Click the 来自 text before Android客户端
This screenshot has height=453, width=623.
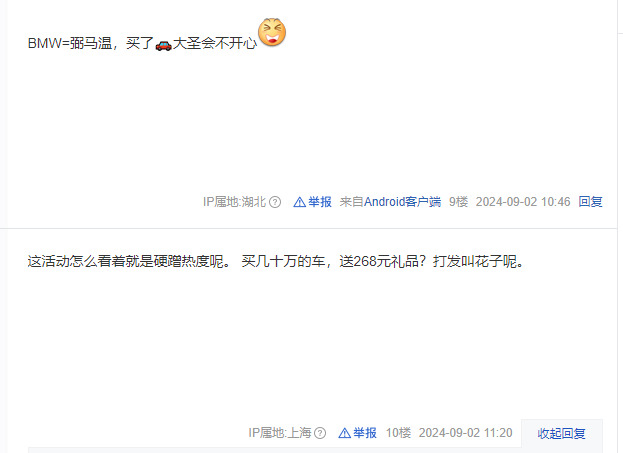point(352,202)
